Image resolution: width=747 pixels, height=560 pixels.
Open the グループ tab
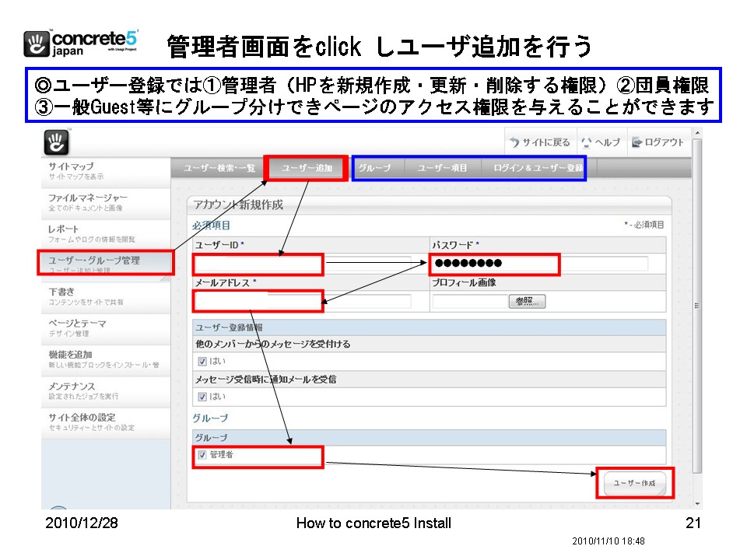click(375, 168)
